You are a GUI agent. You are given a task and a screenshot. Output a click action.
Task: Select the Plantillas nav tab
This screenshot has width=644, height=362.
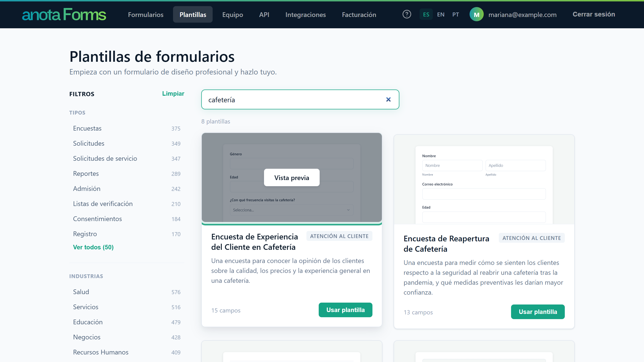tap(193, 15)
